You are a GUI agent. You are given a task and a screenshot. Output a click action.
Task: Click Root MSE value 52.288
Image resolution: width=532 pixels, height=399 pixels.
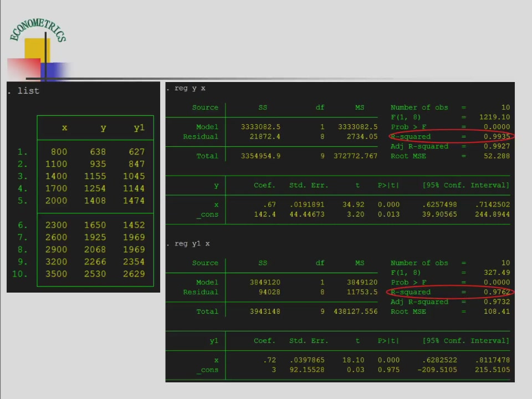point(497,156)
